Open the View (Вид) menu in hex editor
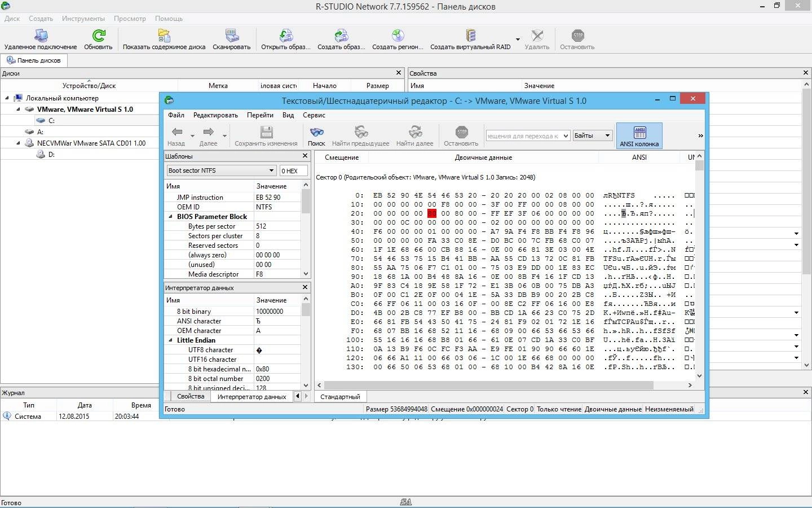This screenshot has height=508, width=812. [288, 115]
